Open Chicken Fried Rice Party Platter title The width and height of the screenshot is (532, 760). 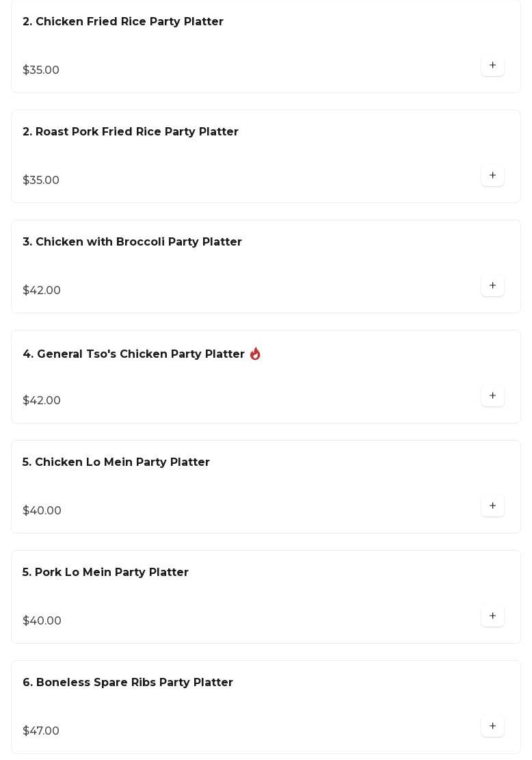tap(123, 22)
